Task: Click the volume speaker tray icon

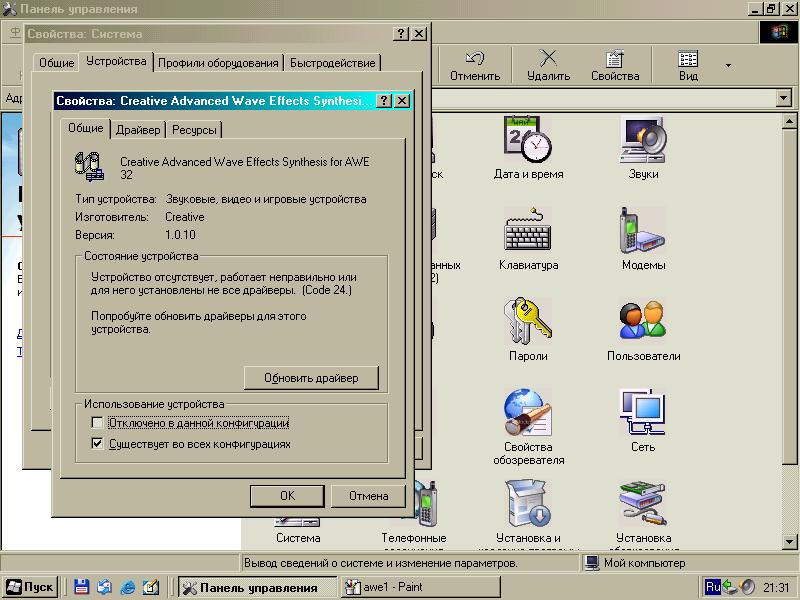Action: (x=748, y=587)
